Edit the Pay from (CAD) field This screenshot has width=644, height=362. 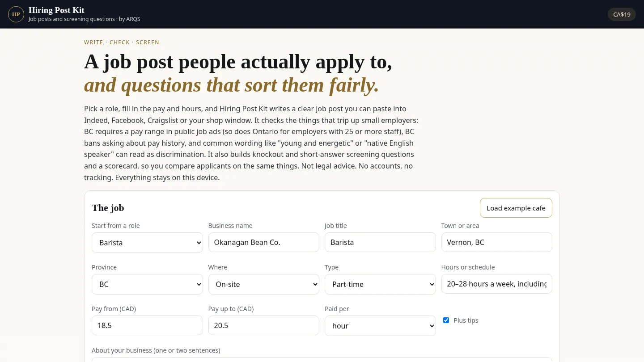(x=147, y=325)
